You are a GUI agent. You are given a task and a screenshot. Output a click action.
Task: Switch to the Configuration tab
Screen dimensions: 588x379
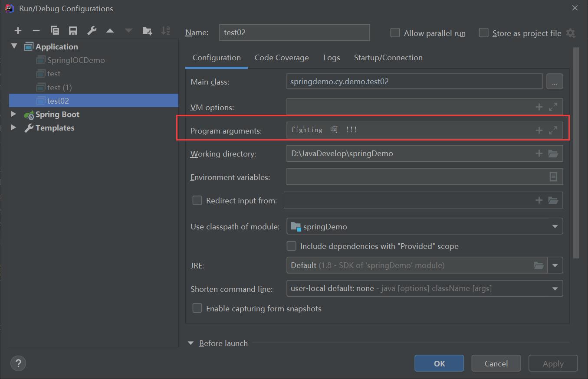[217, 58]
